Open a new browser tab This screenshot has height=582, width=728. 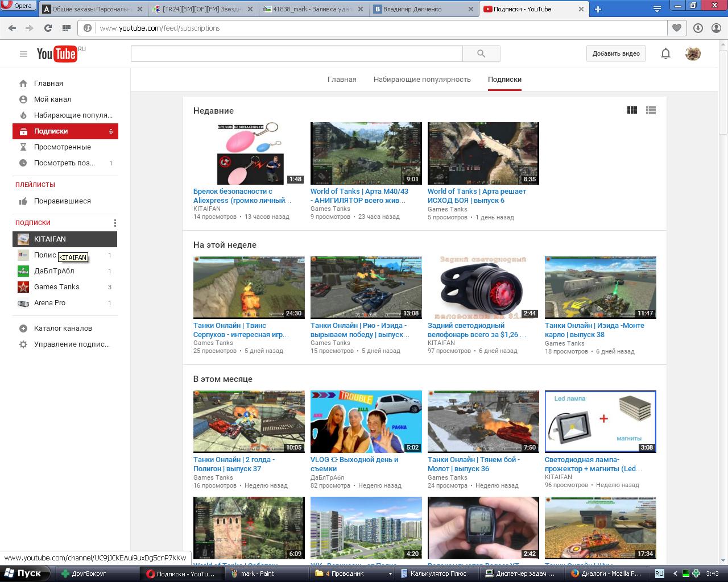[x=598, y=9]
